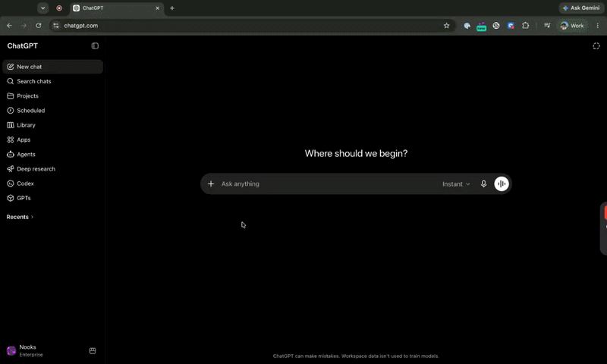Click the recording indicator in tab strip
This screenshot has height=364, width=607.
[59, 8]
